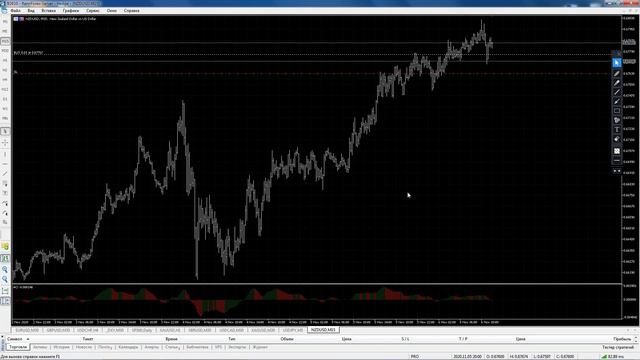Open the Новости terminal tab
Viewport: 640px width, 360px height.
pyautogui.click(x=84, y=347)
